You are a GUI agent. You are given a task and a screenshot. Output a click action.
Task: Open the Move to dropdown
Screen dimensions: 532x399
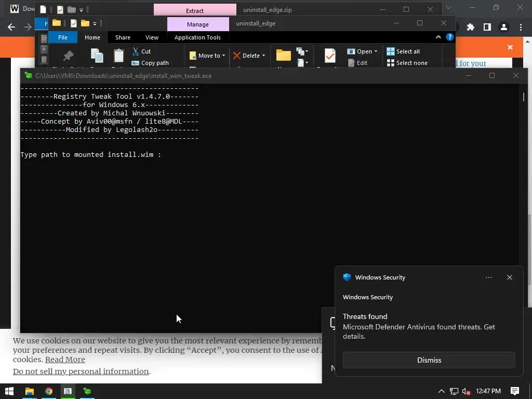[x=207, y=56]
